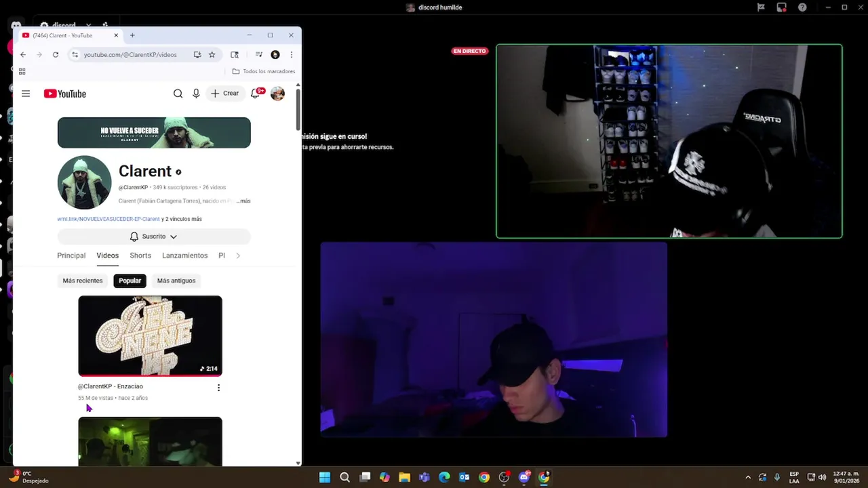868x488 pixels.
Task: Bookmark this page with the star
Action: (x=212, y=55)
